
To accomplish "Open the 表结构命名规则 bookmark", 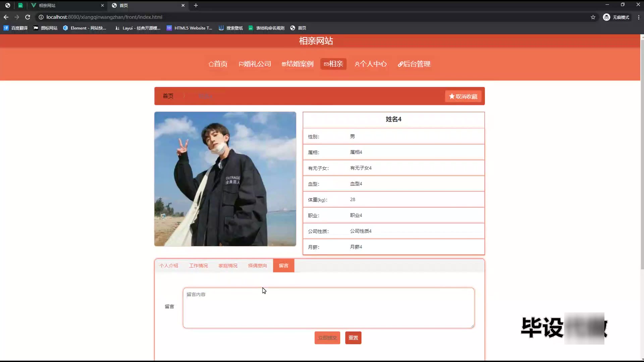I will pyautogui.click(x=266, y=28).
